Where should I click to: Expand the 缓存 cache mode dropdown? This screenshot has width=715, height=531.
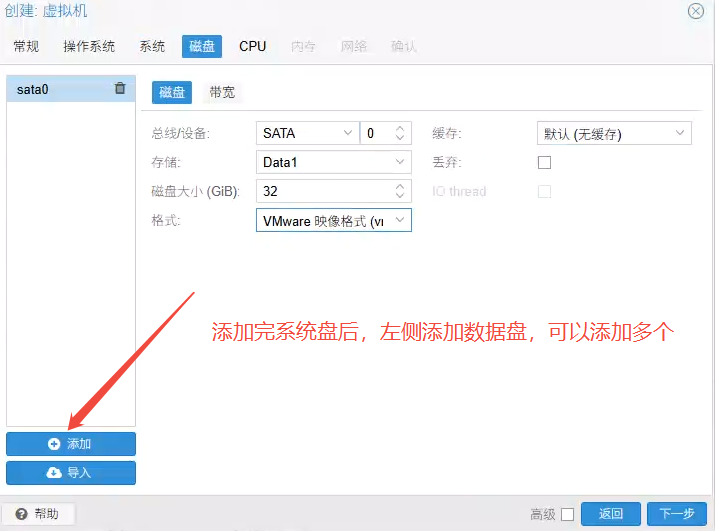click(681, 133)
